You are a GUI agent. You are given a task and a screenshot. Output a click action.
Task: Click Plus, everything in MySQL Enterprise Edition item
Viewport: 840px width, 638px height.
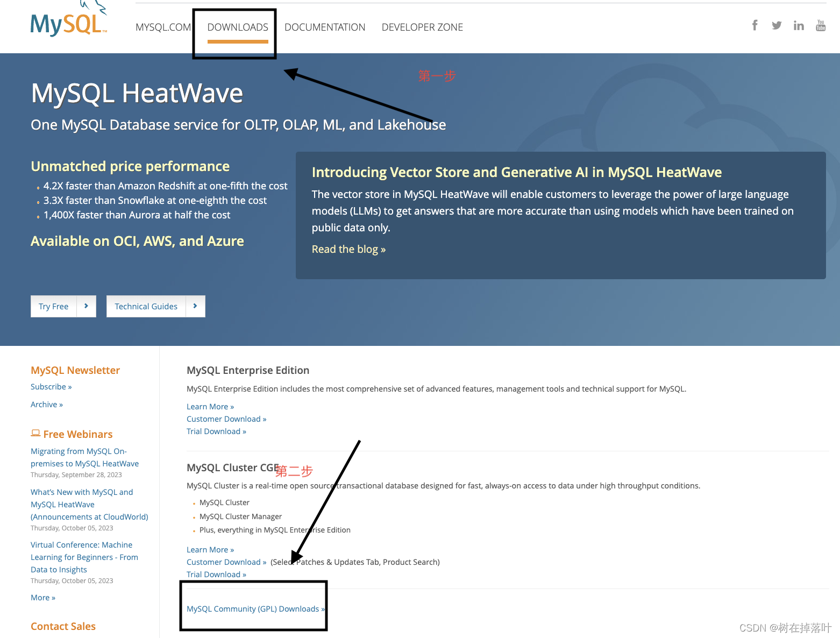(x=275, y=530)
